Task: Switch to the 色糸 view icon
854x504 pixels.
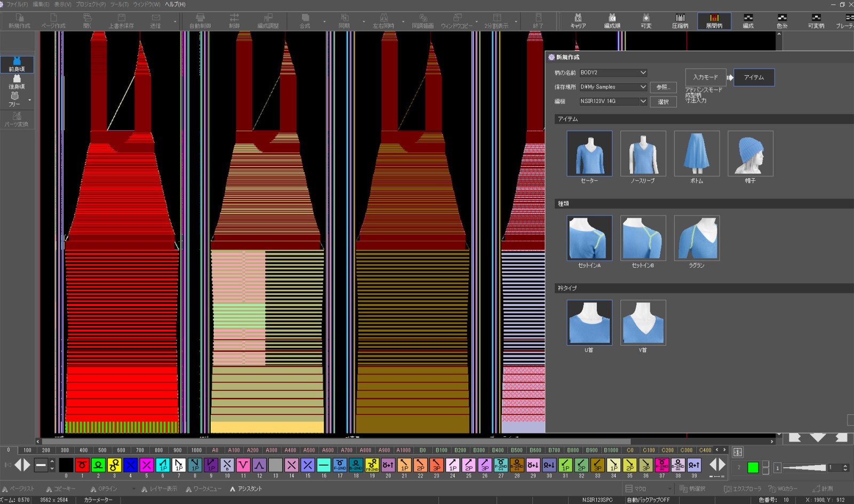Action: 782,21
